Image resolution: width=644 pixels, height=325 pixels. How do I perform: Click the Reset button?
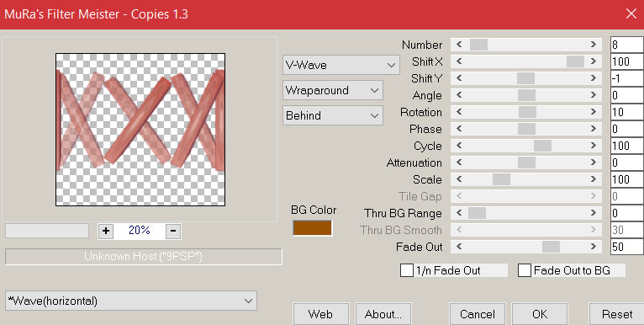[x=616, y=314]
